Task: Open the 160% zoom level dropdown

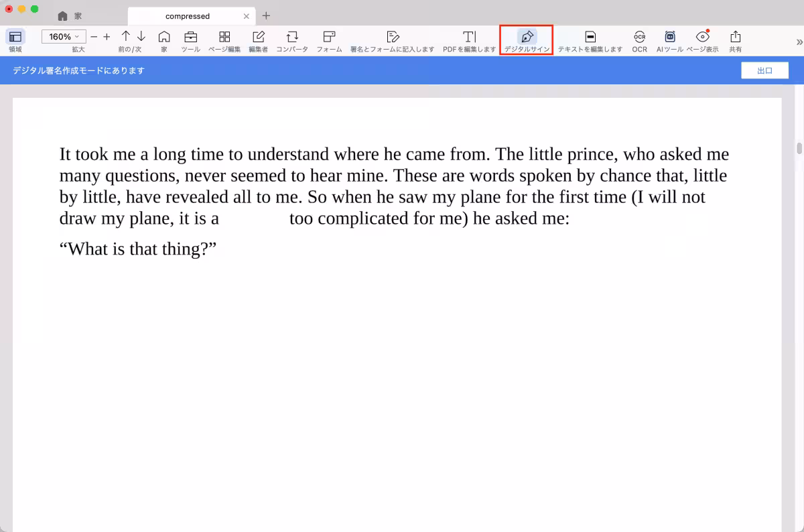Action: (64, 37)
